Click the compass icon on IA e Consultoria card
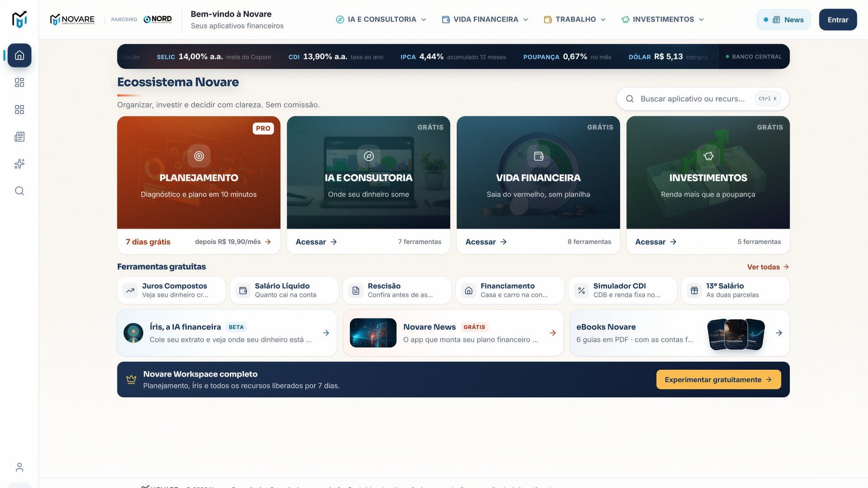The image size is (868, 488). click(x=369, y=156)
